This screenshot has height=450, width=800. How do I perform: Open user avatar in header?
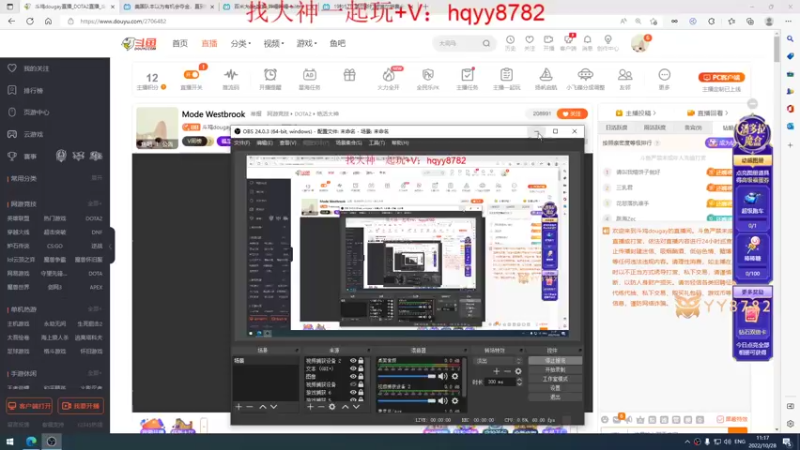pos(639,44)
